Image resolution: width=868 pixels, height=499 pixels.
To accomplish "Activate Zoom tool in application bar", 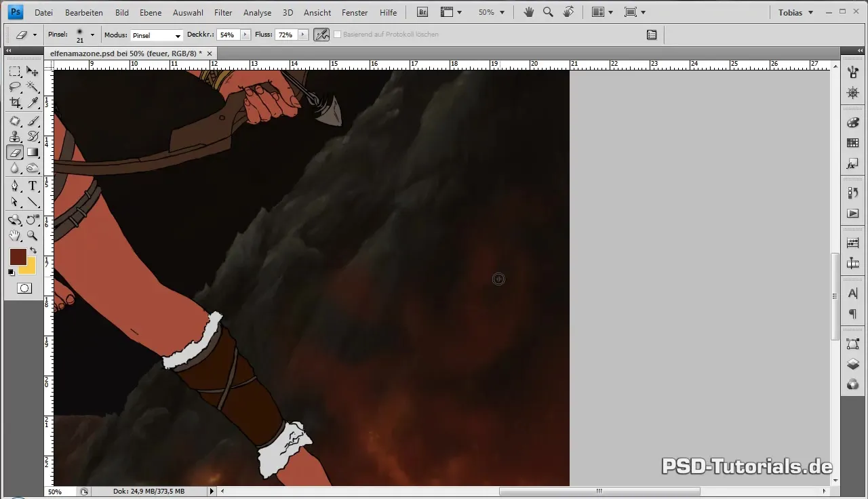I will tap(548, 12).
